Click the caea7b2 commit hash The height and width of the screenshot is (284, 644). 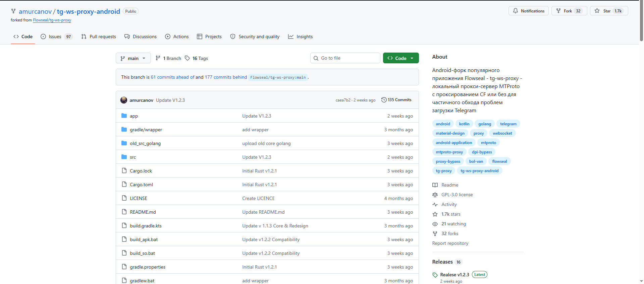[343, 100]
